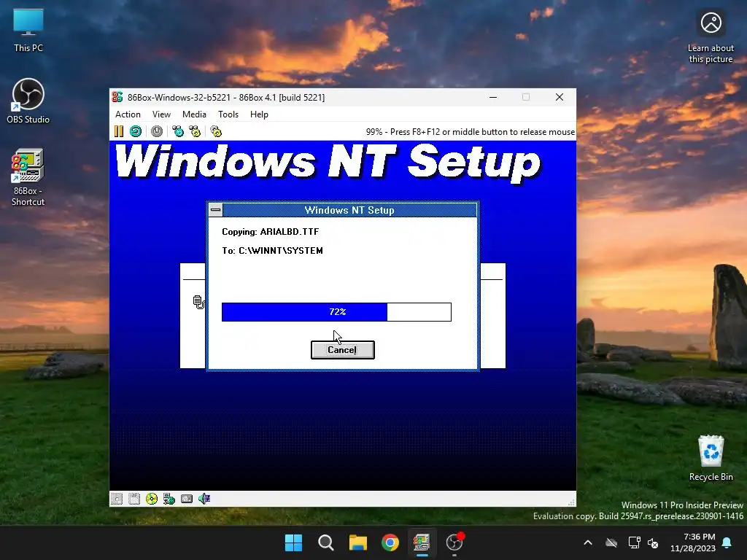Switch to OBS Studio via the taskbar icon

[454, 542]
